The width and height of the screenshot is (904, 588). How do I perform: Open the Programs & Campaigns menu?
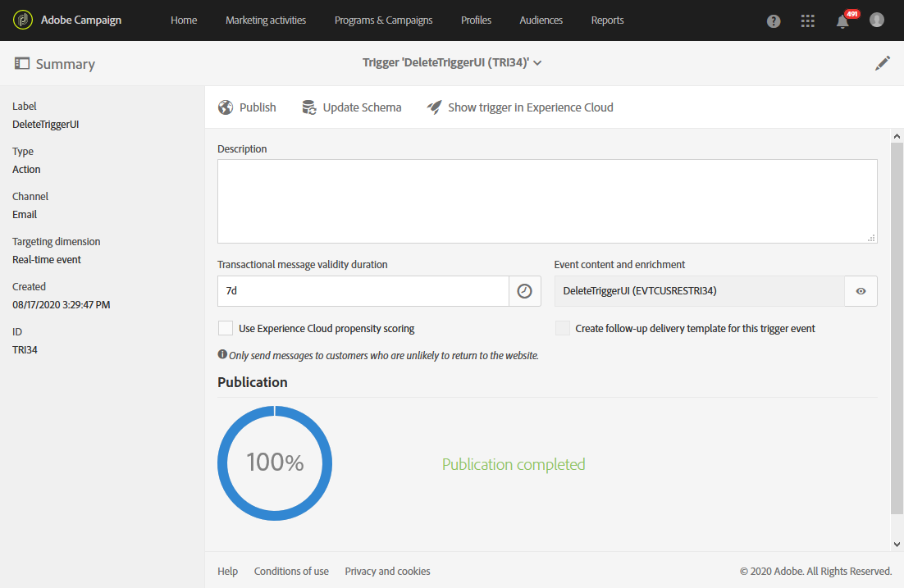pyautogui.click(x=383, y=21)
